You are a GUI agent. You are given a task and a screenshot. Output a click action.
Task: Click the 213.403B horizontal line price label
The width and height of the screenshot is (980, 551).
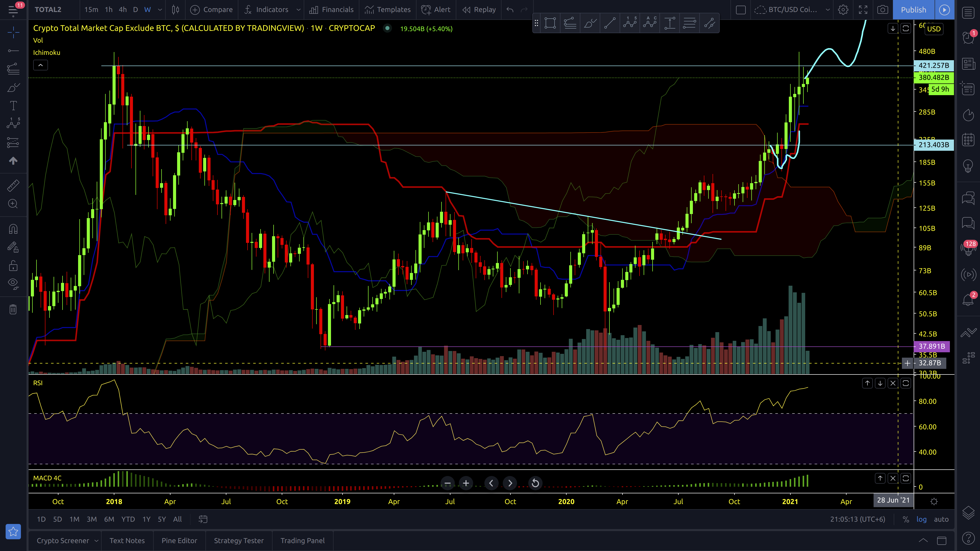coord(934,144)
